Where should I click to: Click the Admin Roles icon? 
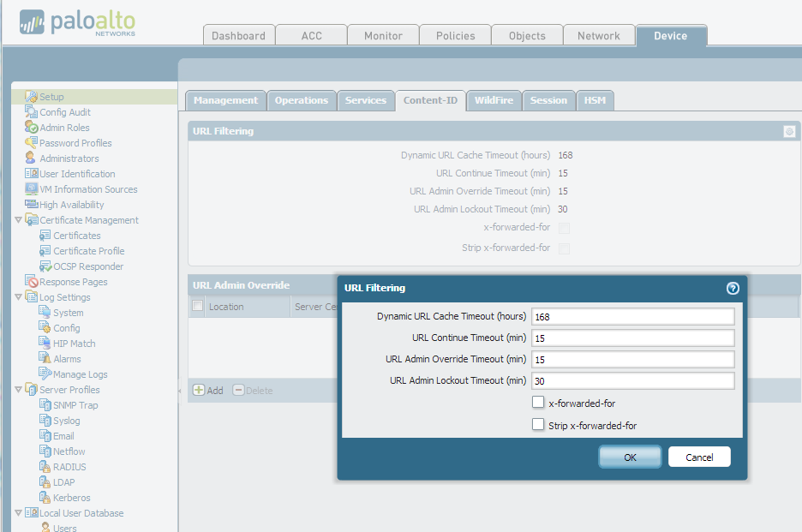pyautogui.click(x=31, y=127)
